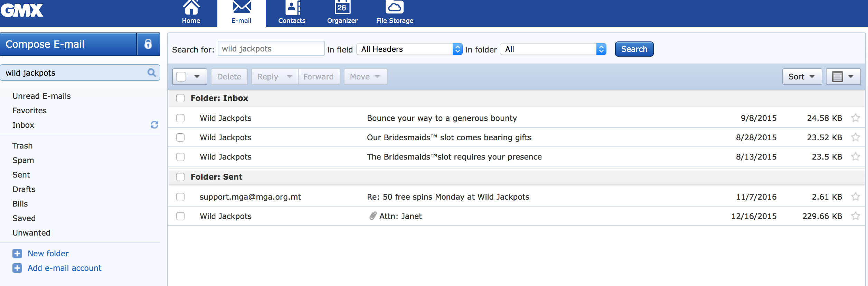Open the Saved folder
The width and height of the screenshot is (868, 286).
click(x=24, y=218)
